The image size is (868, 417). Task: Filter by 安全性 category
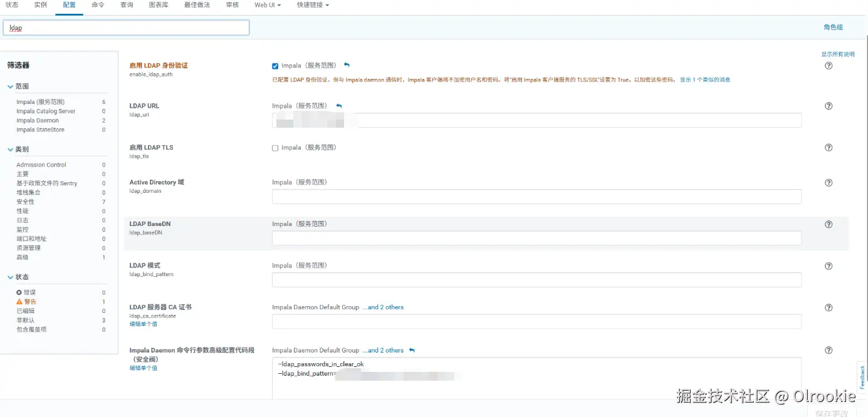pos(26,202)
